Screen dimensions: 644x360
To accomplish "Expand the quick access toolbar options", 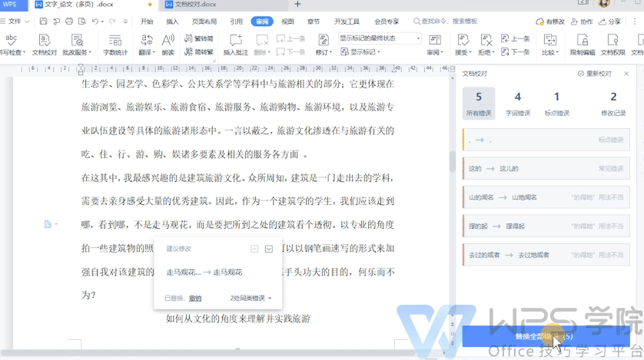I will coord(126,21).
